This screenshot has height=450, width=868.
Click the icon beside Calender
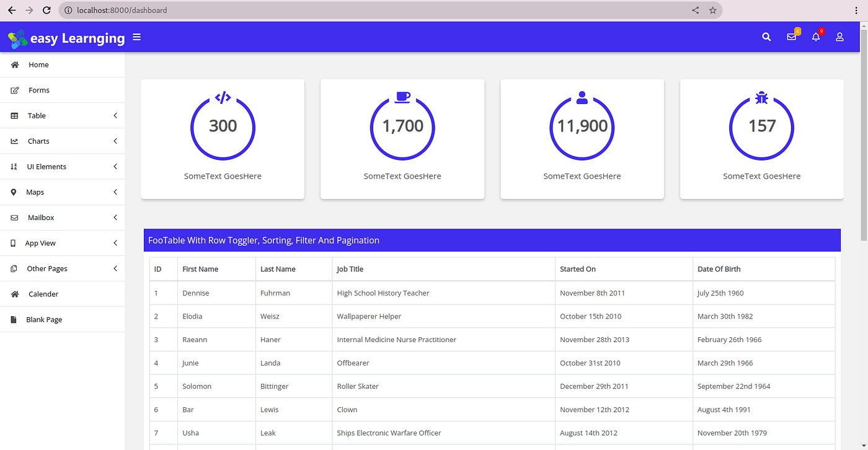coord(15,294)
